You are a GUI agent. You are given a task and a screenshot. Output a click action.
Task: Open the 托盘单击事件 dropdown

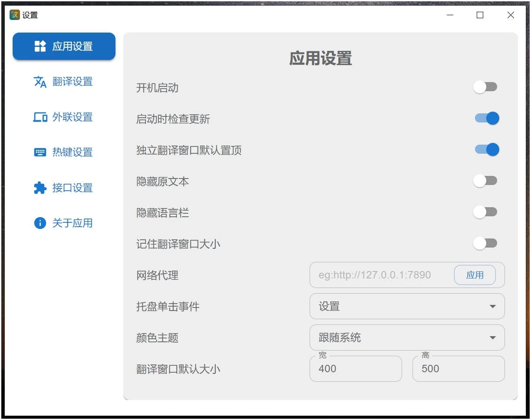[407, 307]
